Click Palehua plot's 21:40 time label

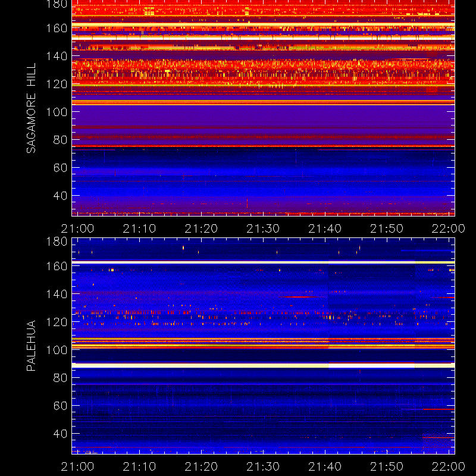coord(325,466)
